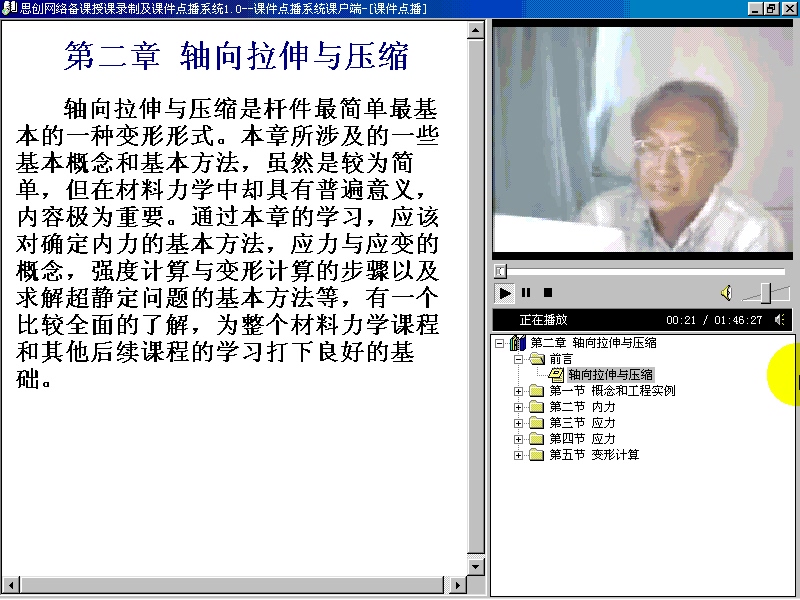
Task: Click the book icon of chapter root
Action: point(517,343)
